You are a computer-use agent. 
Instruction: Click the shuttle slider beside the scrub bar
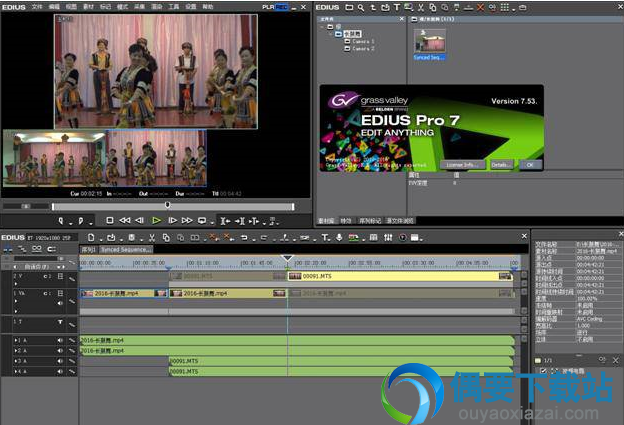(x=26, y=206)
